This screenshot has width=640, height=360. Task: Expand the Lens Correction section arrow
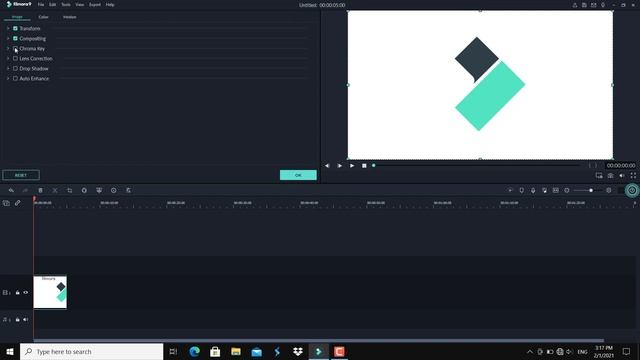pos(8,58)
